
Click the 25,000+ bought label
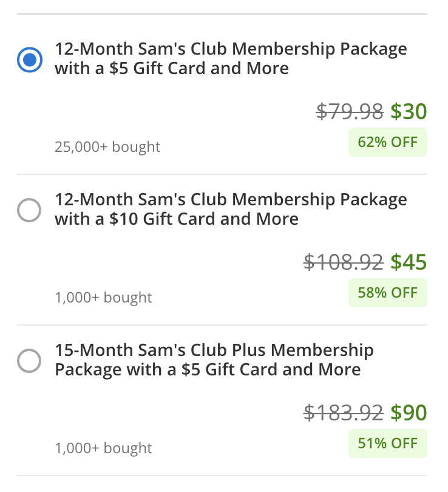107,146
